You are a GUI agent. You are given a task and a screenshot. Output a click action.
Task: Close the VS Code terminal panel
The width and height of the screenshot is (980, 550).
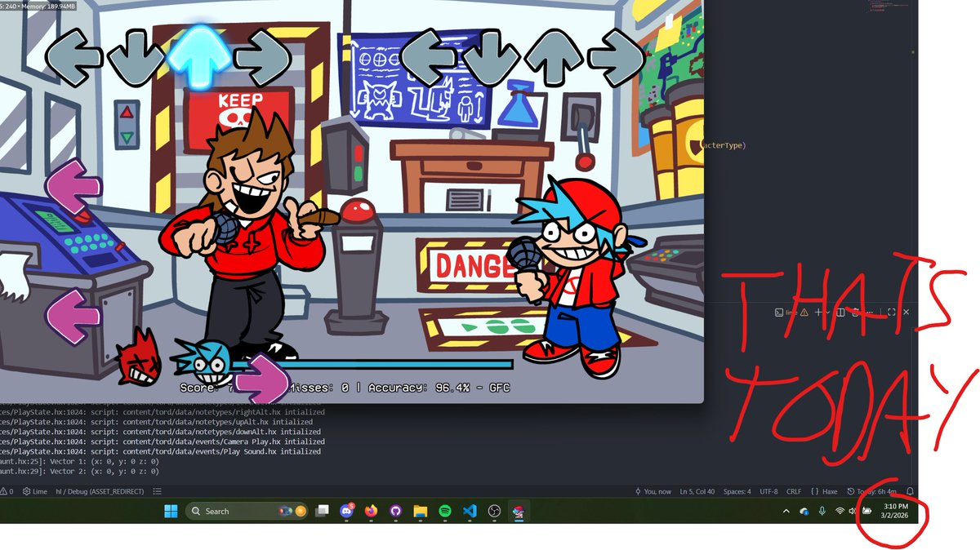click(906, 312)
